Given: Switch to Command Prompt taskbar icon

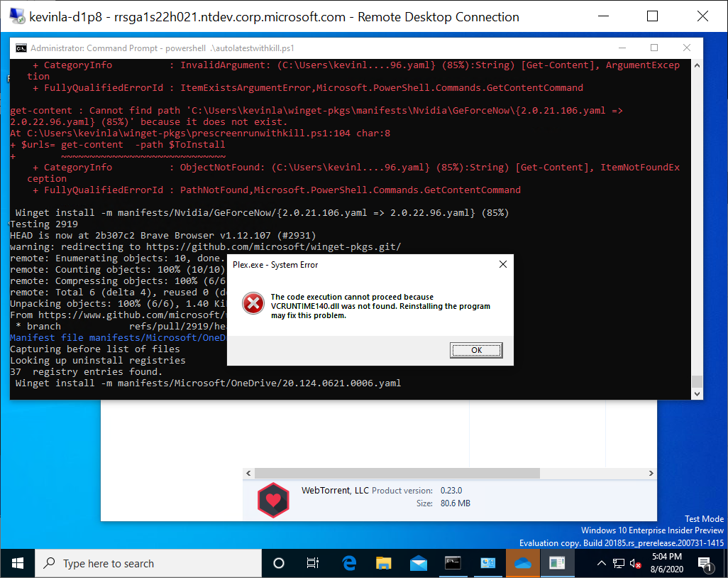Looking at the screenshot, I should click(x=453, y=563).
